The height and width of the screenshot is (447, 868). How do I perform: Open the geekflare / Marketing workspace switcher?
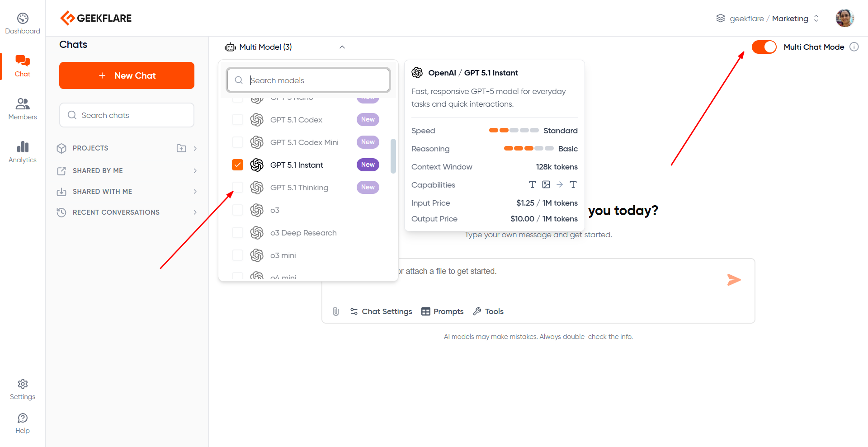click(x=768, y=19)
